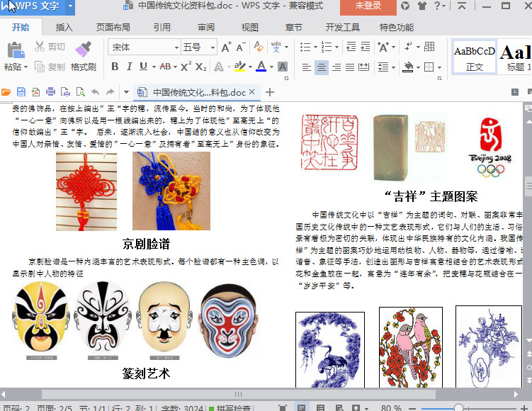Click the clear formatting eraser icon
The width and height of the screenshot is (532, 411).
[x=258, y=47]
